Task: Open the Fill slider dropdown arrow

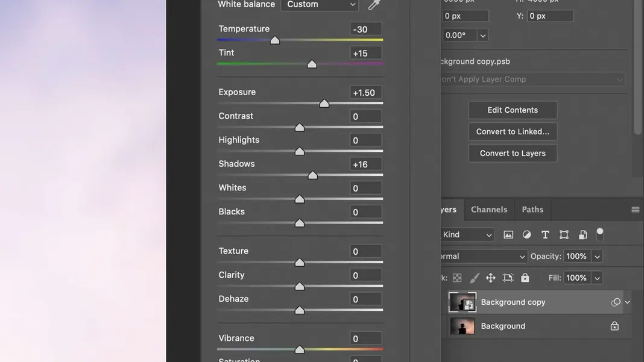Action: click(597, 278)
